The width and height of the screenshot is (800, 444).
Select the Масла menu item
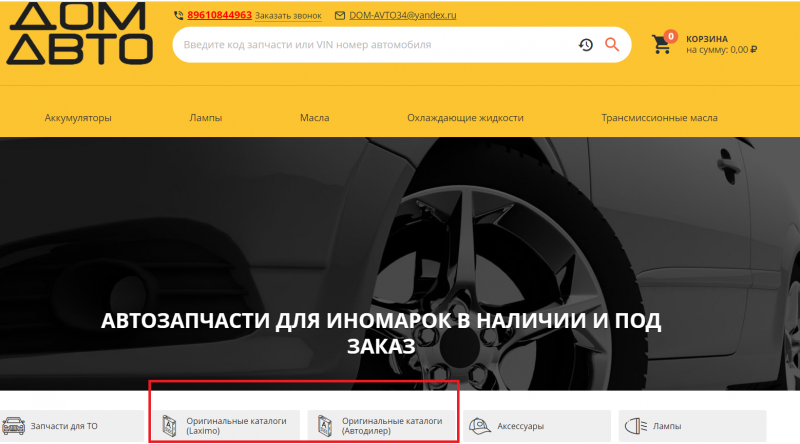314,118
